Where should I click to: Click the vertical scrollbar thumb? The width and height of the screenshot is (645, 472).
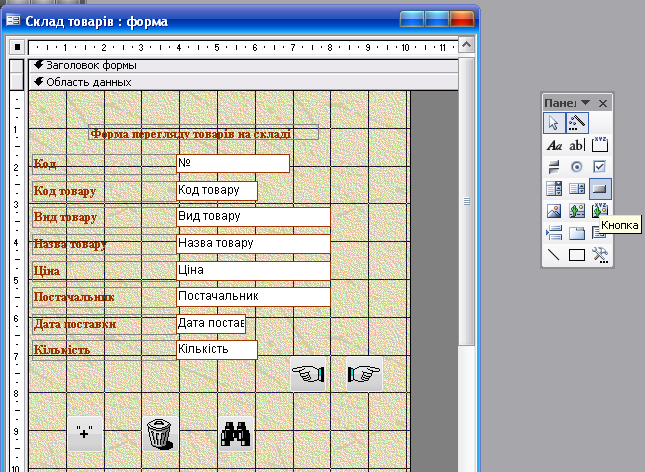(466, 201)
